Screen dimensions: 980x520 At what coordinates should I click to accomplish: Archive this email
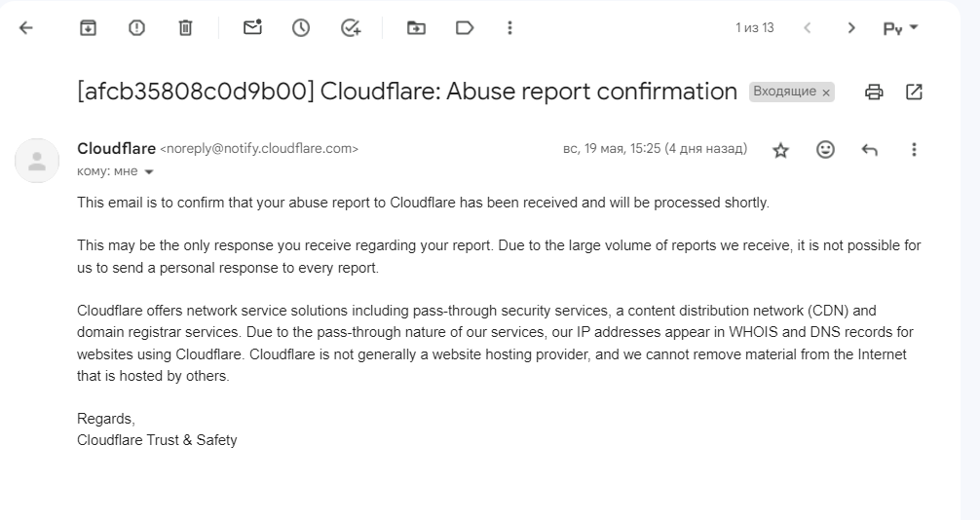click(x=88, y=28)
